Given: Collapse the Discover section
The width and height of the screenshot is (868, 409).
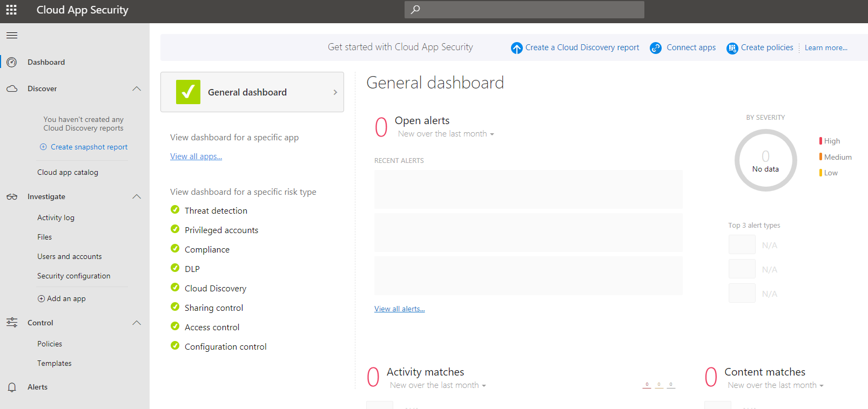Looking at the screenshot, I should tap(137, 88).
